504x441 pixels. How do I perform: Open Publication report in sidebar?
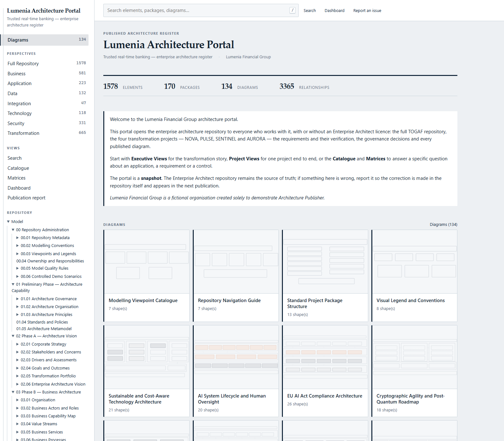coord(26,198)
